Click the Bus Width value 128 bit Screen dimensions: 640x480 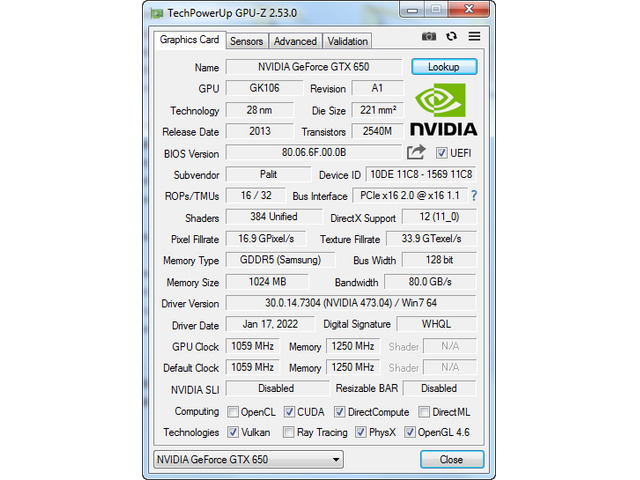(x=439, y=260)
